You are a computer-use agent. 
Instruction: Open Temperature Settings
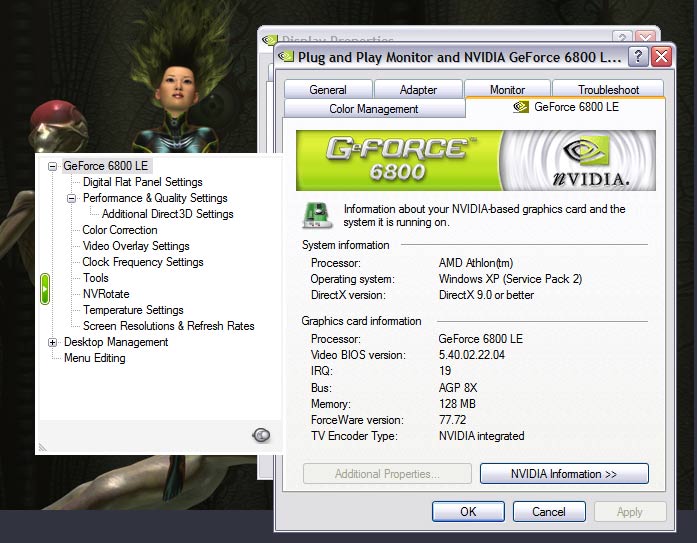click(133, 310)
